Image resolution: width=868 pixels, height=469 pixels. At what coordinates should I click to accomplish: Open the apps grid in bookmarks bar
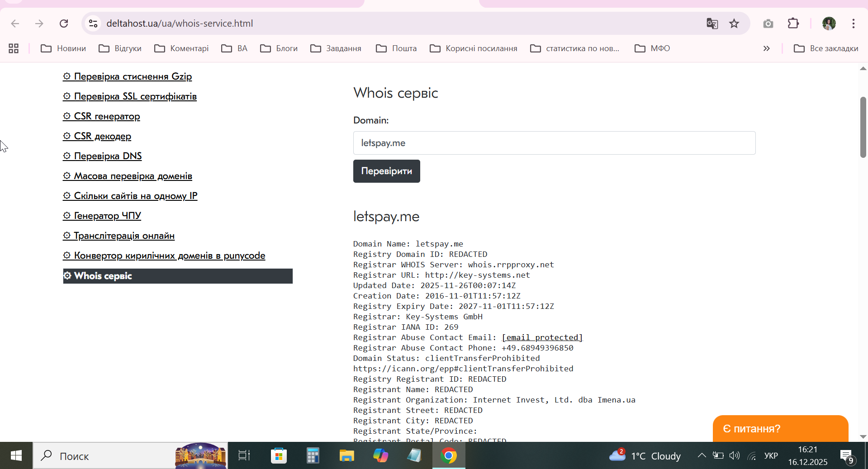(14, 48)
